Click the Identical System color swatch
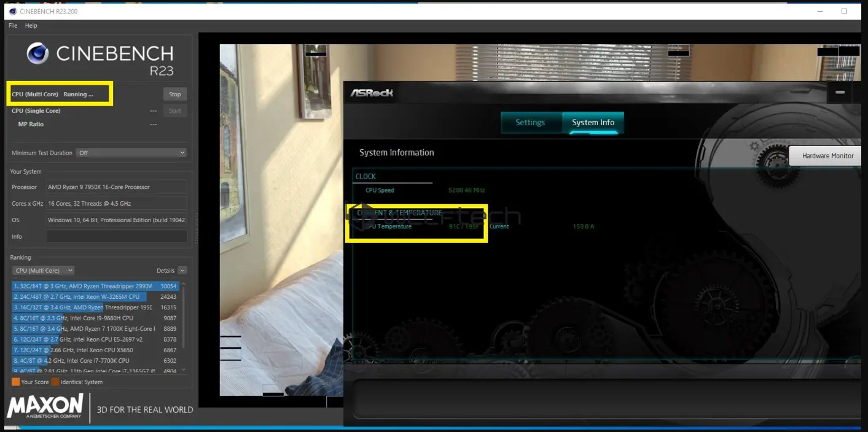 [x=56, y=382]
